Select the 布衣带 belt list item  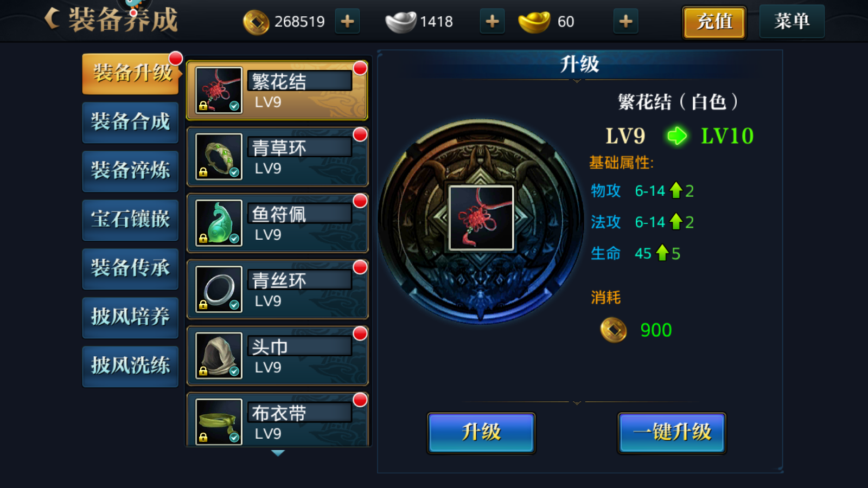pyautogui.click(x=278, y=420)
